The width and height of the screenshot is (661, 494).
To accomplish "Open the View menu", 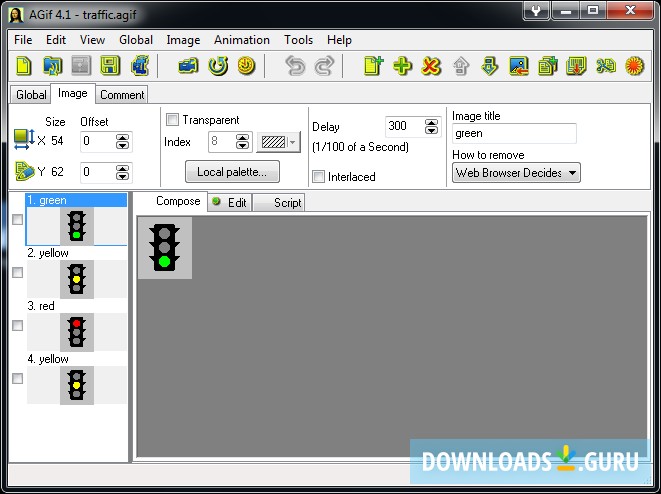I will coord(92,40).
